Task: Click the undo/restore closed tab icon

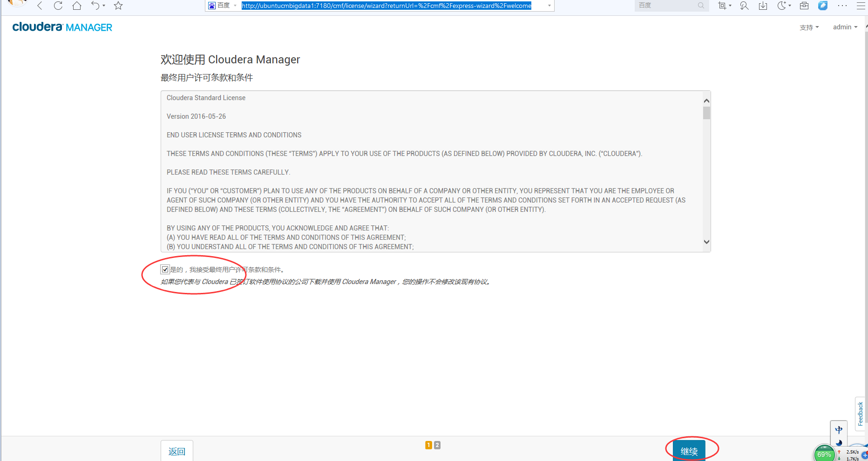Action: (95, 6)
